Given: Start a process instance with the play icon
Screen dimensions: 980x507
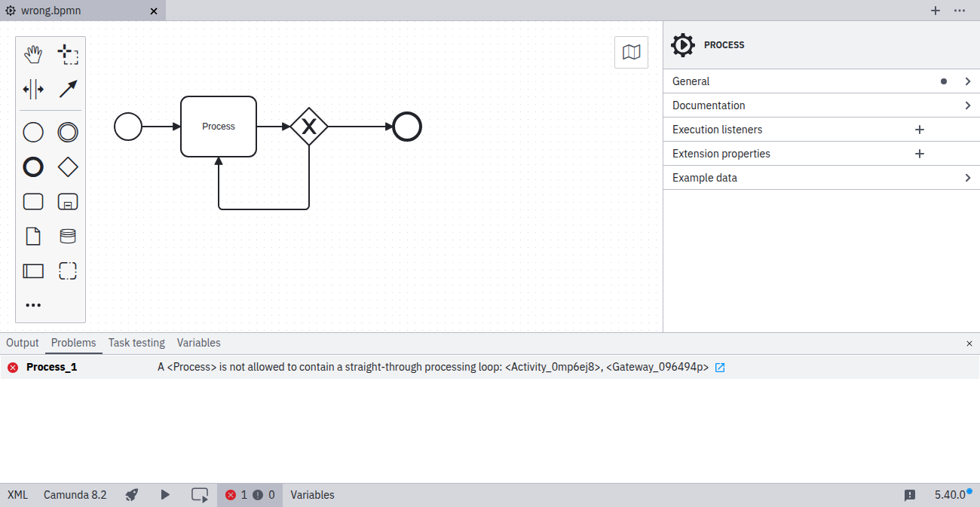Looking at the screenshot, I should pyautogui.click(x=164, y=495).
